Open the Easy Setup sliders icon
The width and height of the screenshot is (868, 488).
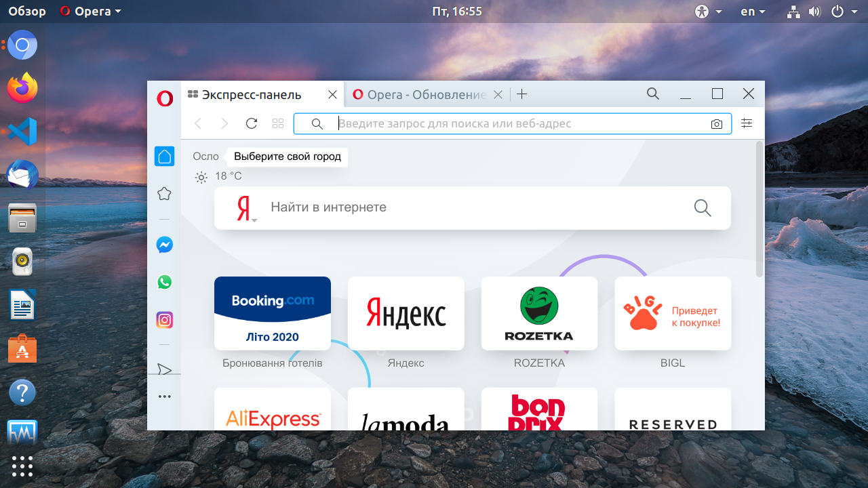coord(747,123)
